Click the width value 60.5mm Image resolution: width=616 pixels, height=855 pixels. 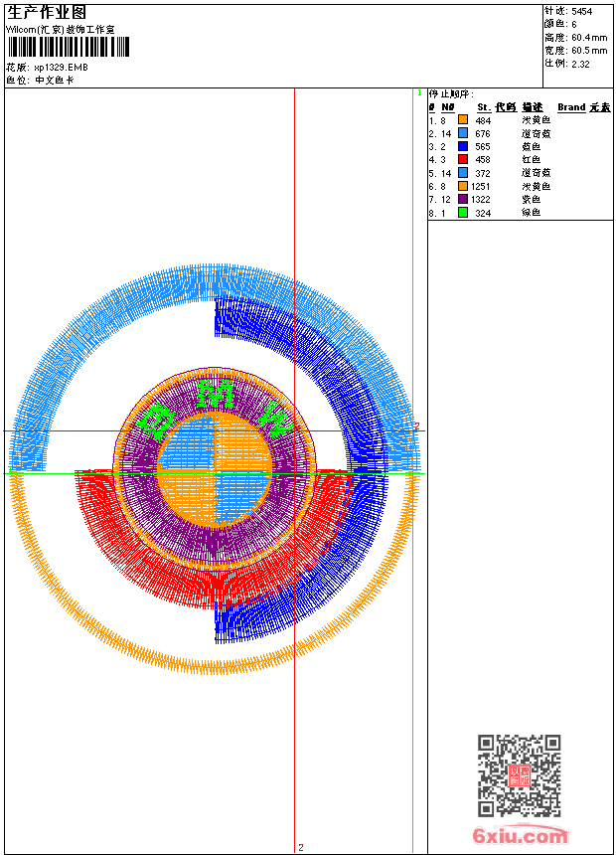tap(589, 51)
